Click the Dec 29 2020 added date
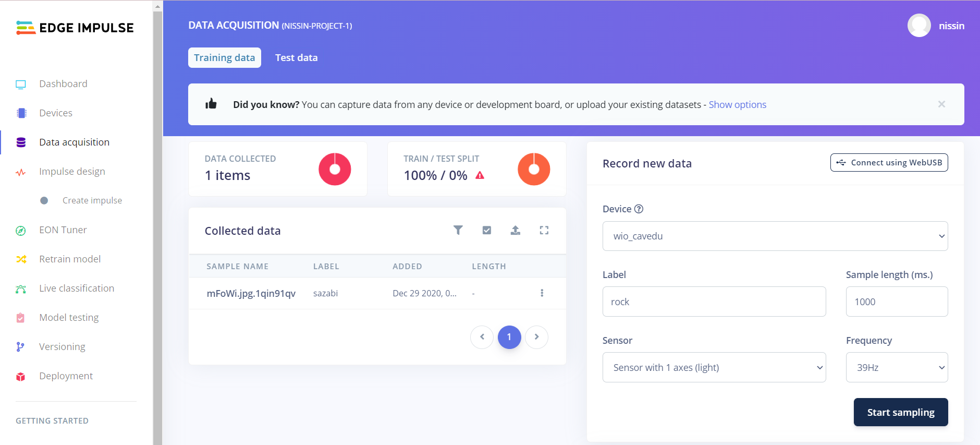Screen dimensions: 980x445 (424, 294)
